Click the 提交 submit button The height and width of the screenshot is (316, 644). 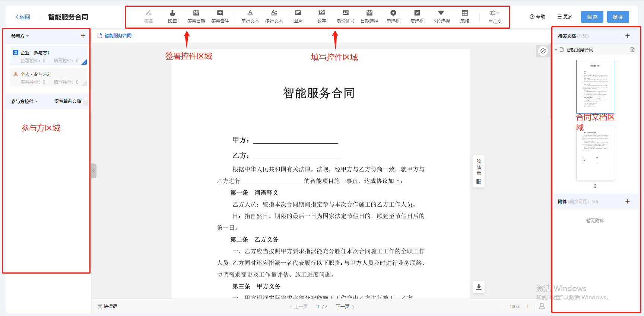tap(618, 17)
